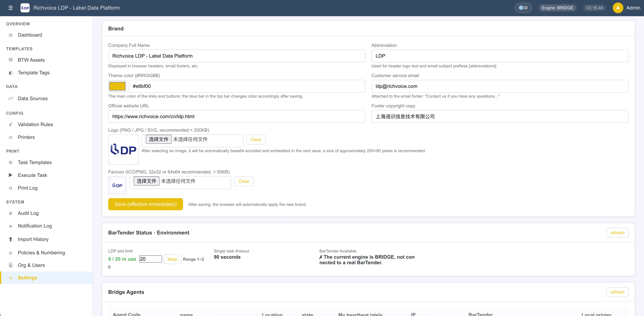This screenshot has width=644, height=316.
Task: Click the Logo preview thumbnail
Action: (x=123, y=150)
